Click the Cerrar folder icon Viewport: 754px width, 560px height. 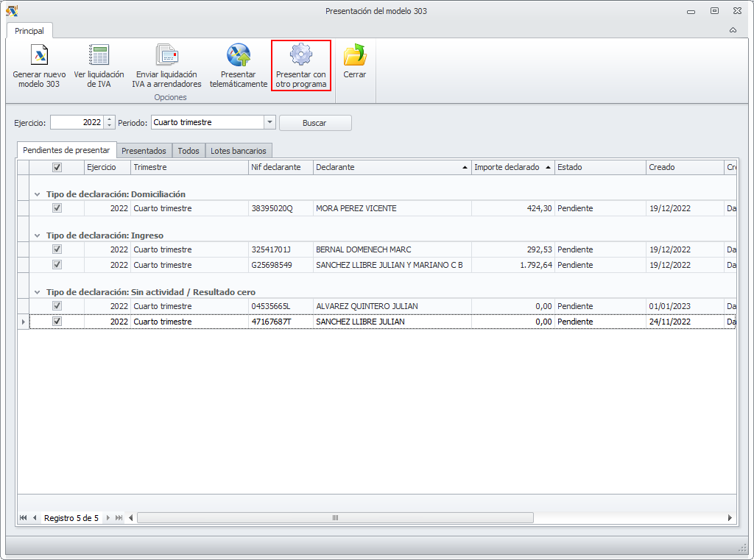(x=354, y=56)
